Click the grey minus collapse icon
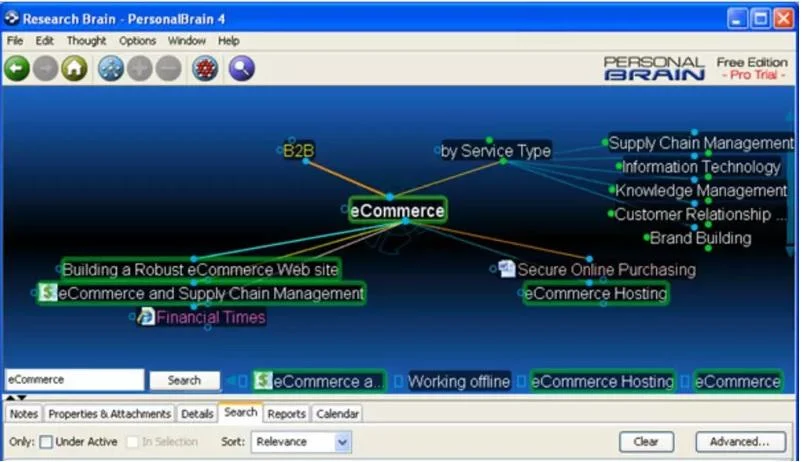Screen dimensions: 802x462 [x=168, y=68]
